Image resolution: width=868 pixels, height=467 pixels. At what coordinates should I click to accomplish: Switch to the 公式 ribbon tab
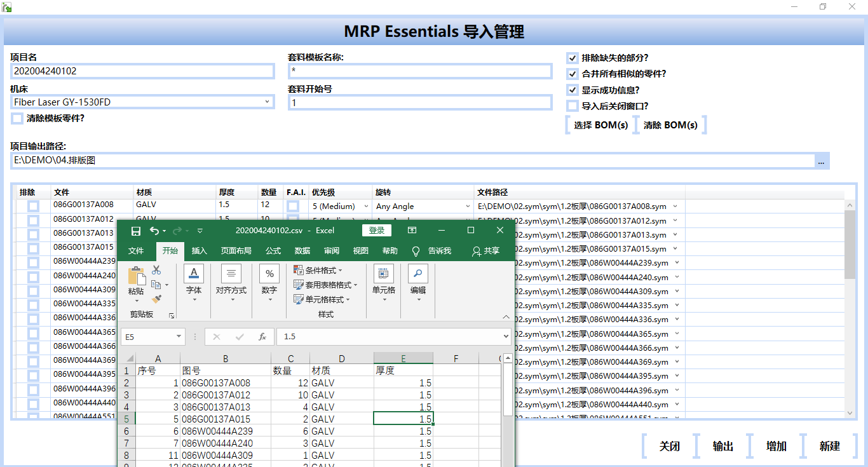pyautogui.click(x=273, y=251)
